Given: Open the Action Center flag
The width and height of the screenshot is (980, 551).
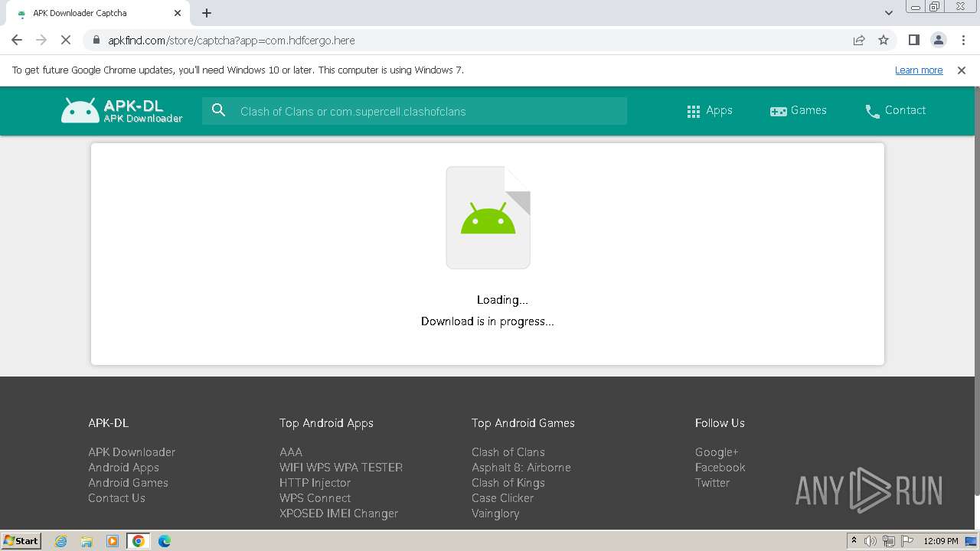Looking at the screenshot, I should tap(907, 541).
